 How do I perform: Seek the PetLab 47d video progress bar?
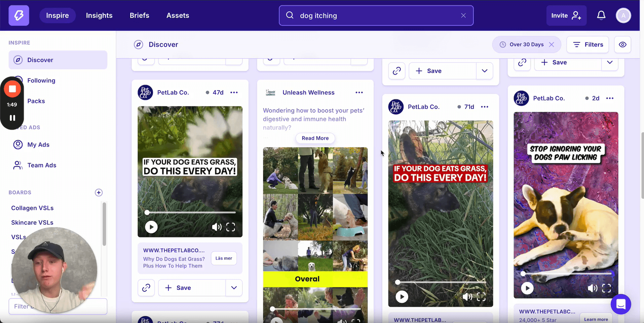[x=191, y=213]
